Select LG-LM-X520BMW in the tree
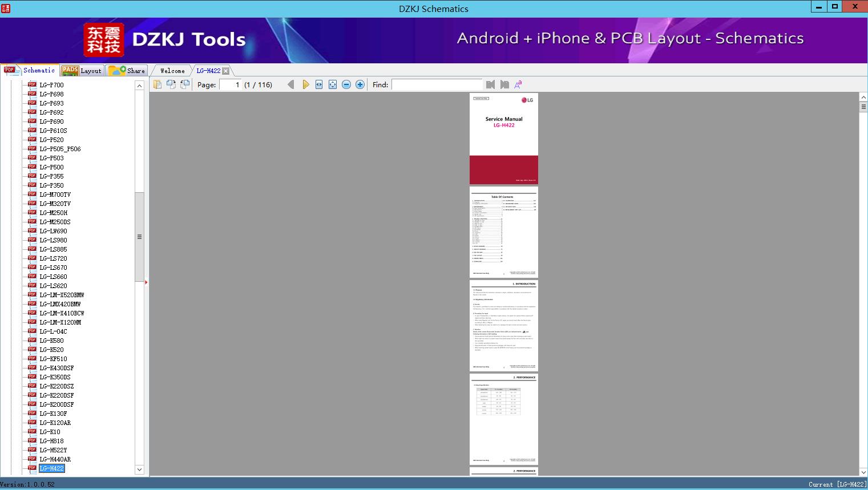This screenshot has height=490, width=868. tap(62, 295)
